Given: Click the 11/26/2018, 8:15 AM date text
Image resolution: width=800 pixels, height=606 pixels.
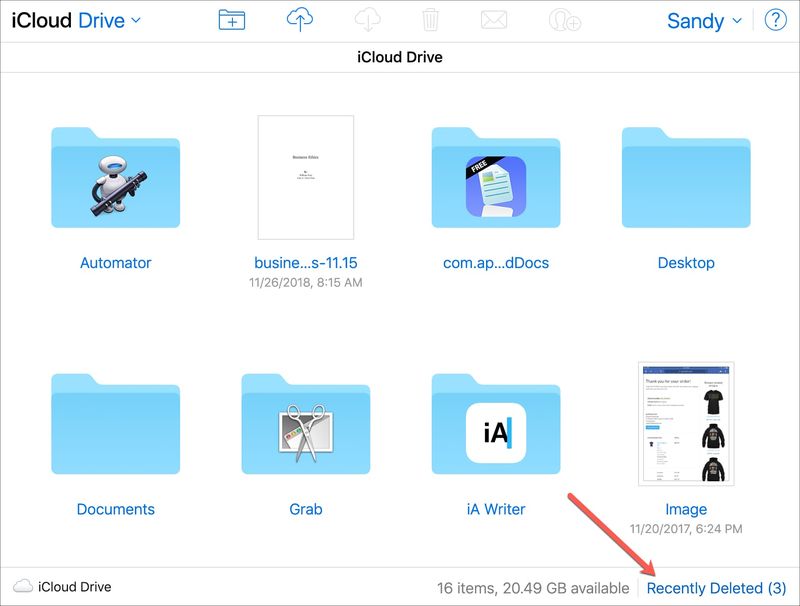Looking at the screenshot, I should click(x=306, y=283).
